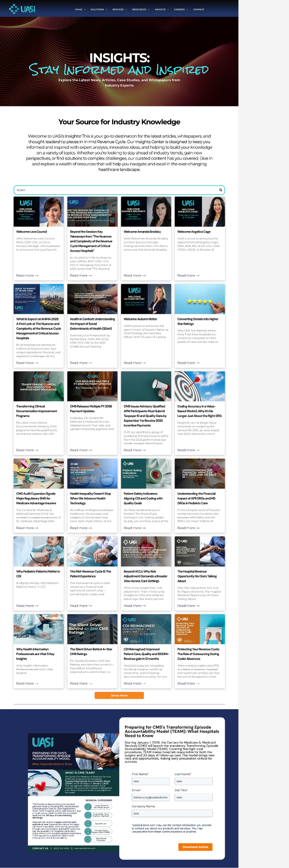Read more on Coding Accuracy in Value-Based World
This screenshot has width=289, height=868.
[x=188, y=450]
